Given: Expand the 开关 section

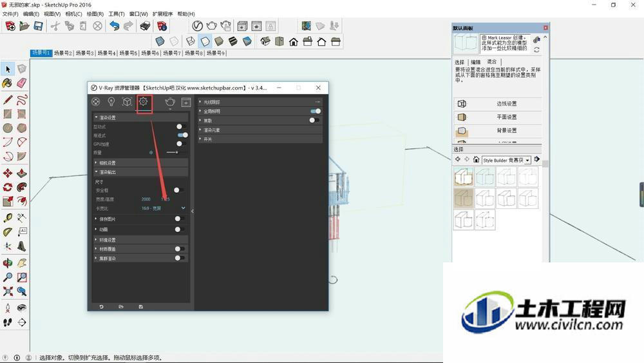Looking at the screenshot, I should [260, 139].
